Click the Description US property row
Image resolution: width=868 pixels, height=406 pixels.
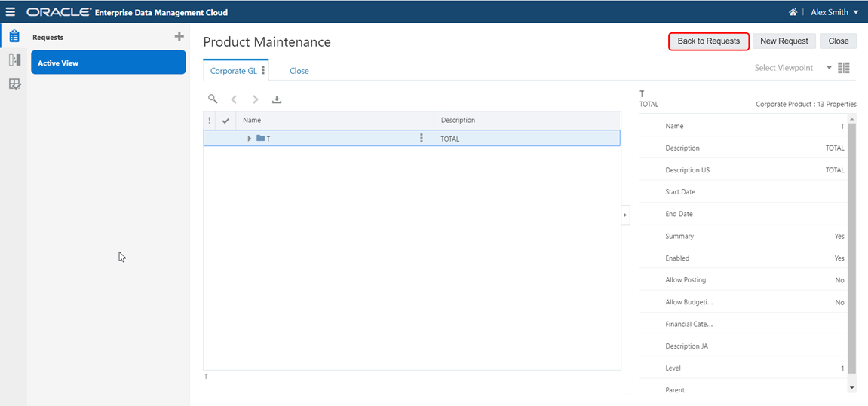744,170
